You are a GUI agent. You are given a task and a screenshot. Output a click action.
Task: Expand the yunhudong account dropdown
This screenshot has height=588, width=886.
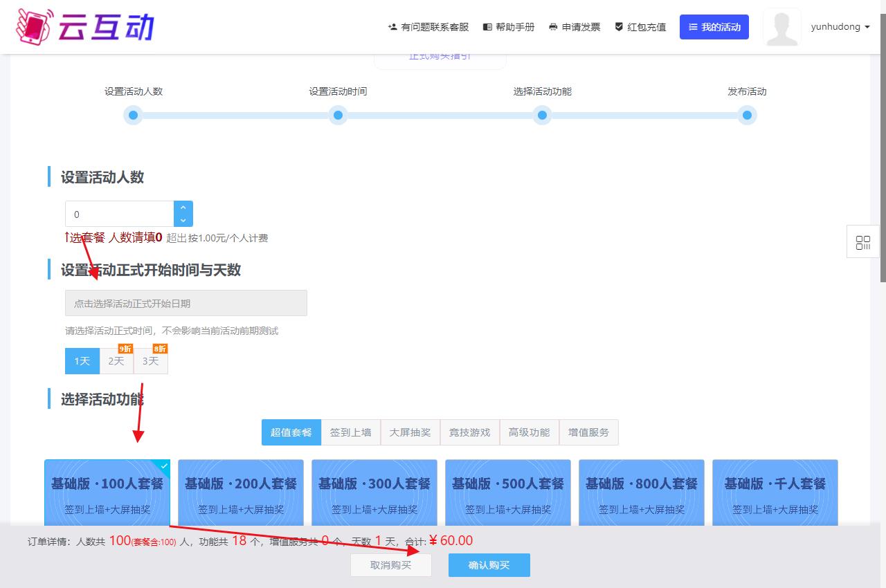coord(840,27)
